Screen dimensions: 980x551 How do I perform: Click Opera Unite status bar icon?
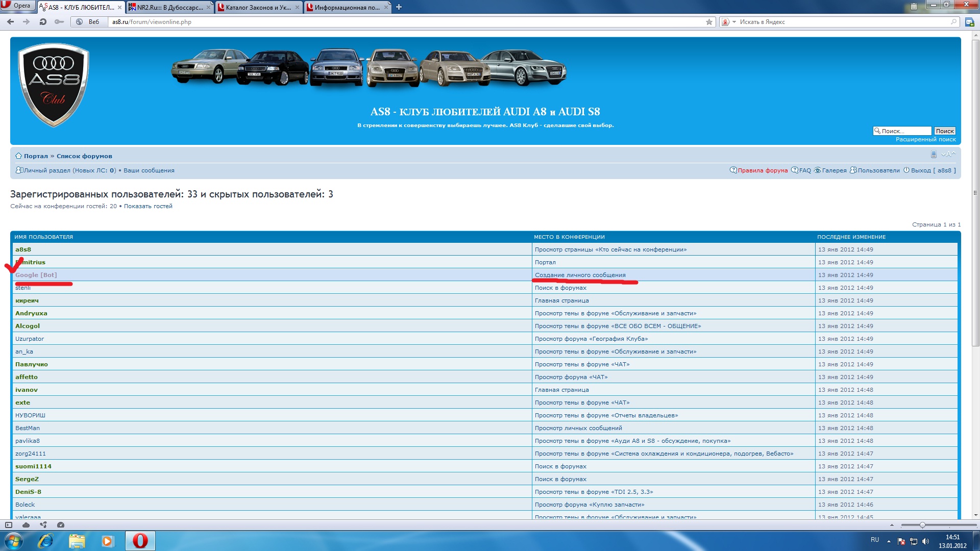point(43,525)
